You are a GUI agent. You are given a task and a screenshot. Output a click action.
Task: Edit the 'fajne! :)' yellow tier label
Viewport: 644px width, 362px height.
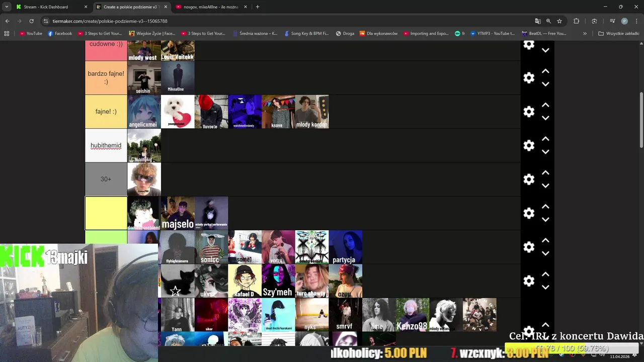106,112
